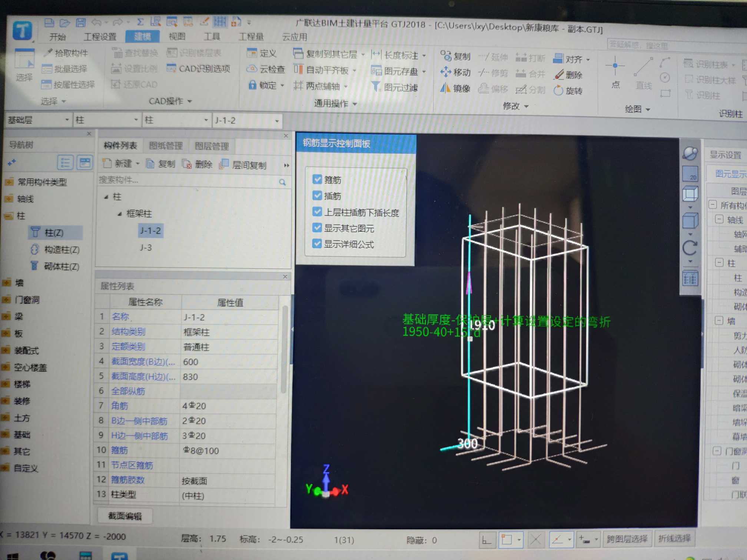Click the 定义 define icon

[252, 53]
